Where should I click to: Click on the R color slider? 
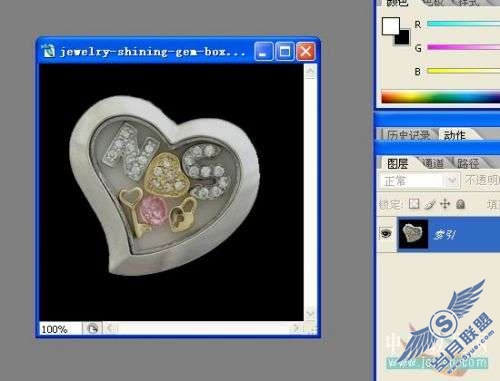(463, 24)
